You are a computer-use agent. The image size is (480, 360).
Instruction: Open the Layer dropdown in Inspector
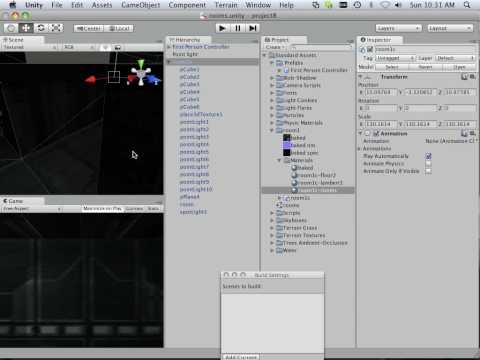[x=455, y=58]
